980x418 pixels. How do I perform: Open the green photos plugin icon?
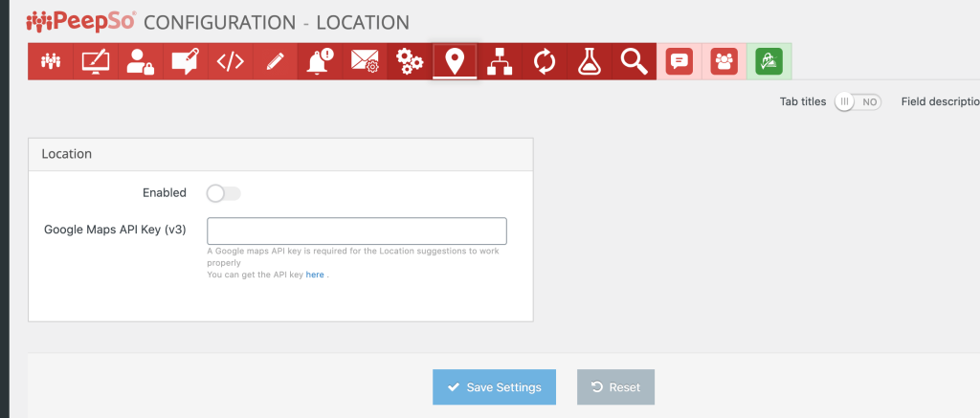coord(769,61)
